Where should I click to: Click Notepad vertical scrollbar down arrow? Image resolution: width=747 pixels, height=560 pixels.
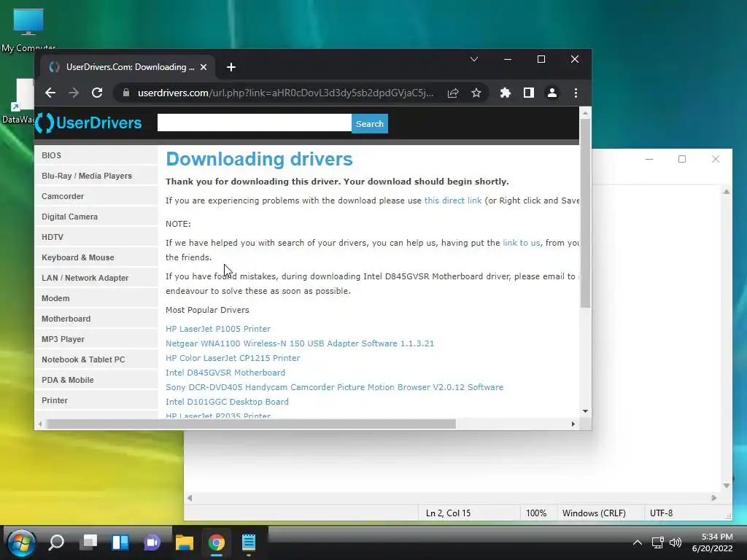pyautogui.click(x=727, y=486)
